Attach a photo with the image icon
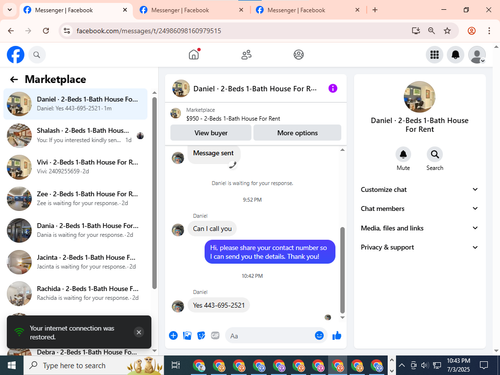Image resolution: width=500 pixels, height=375 pixels. pyautogui.click(x=187, y=335)
